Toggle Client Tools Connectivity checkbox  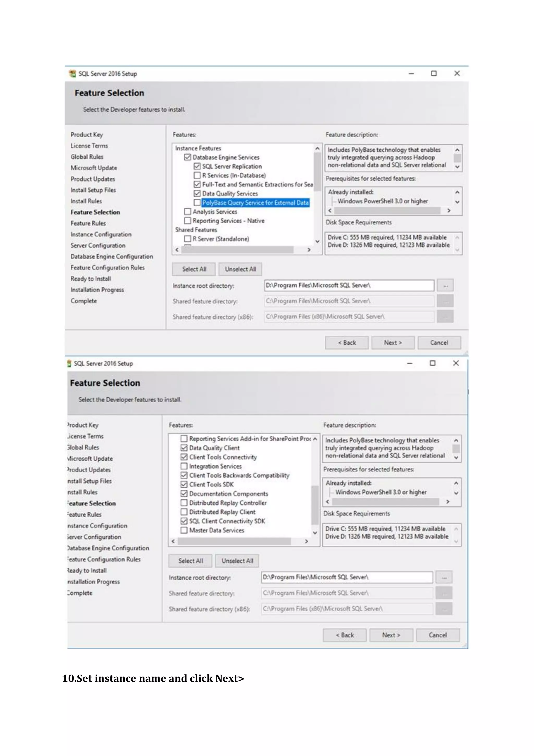184,457
